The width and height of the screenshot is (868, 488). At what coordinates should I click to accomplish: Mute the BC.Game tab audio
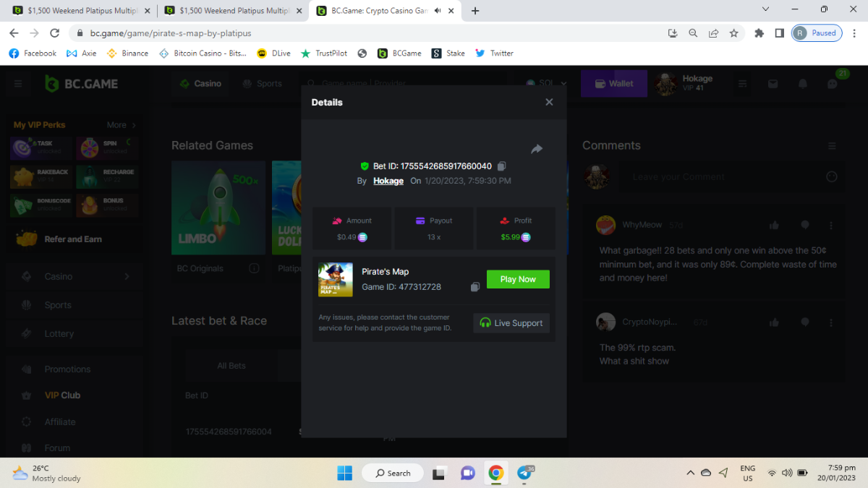tap(438, 11)
